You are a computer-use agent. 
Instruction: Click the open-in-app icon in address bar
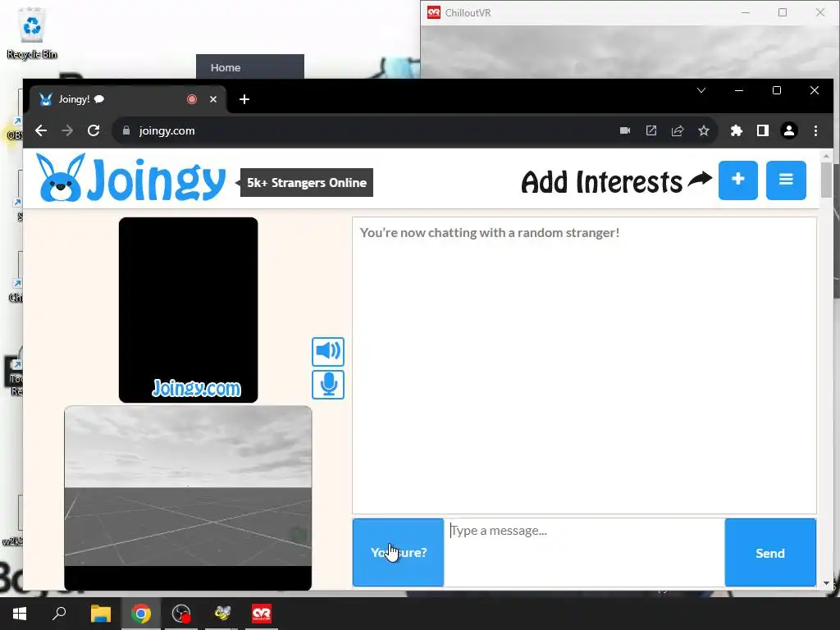[x=651, y=130]
